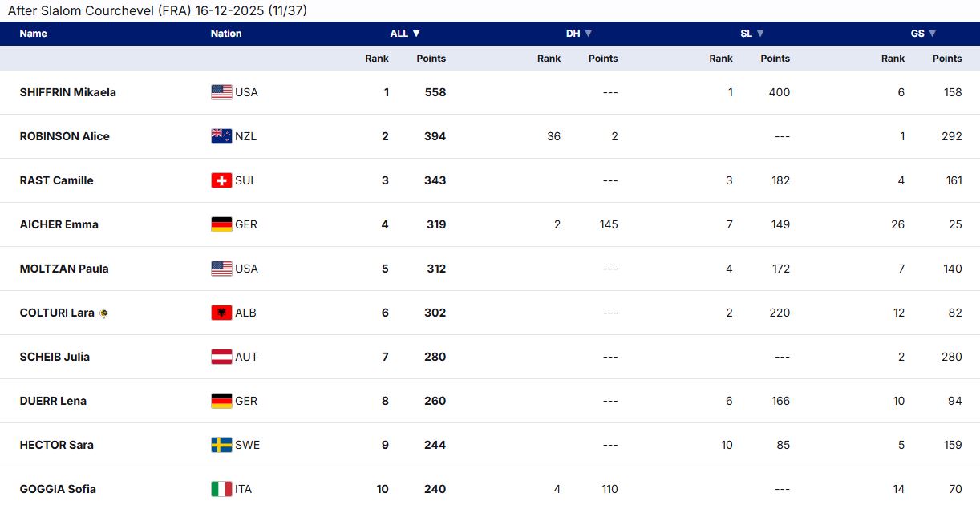Click the Sweden flag icon
This screenshot has height=509, width=980.
221,445
